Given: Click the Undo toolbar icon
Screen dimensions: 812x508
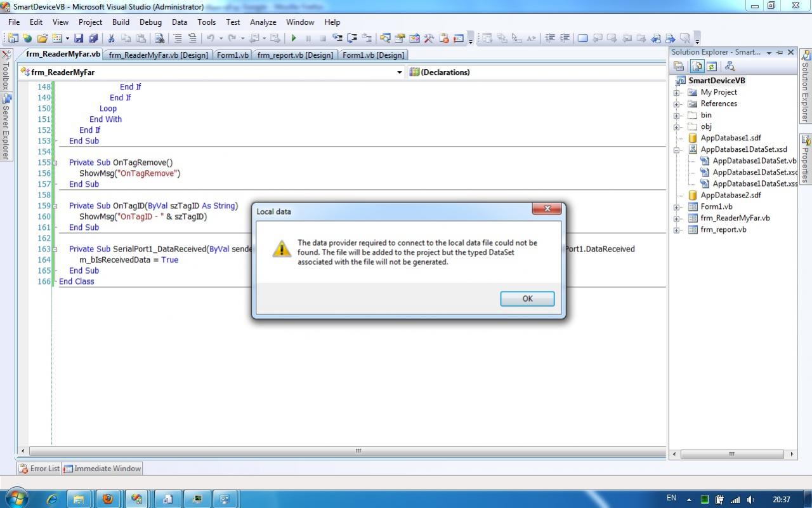Looking at the screenshot, I should click(x=211, y=38).
